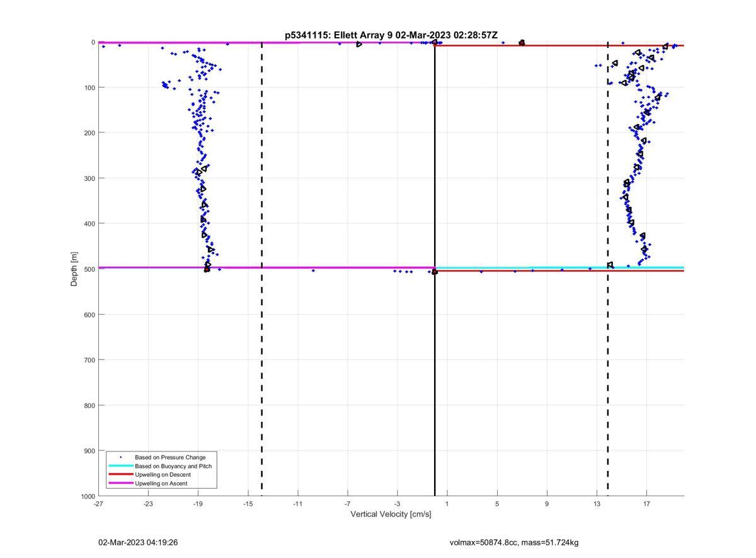Image resolution: width=756 pixels, height=558 pixels.
Task: Click x-axis tick label '-23'
Action: tap(148, 504)
